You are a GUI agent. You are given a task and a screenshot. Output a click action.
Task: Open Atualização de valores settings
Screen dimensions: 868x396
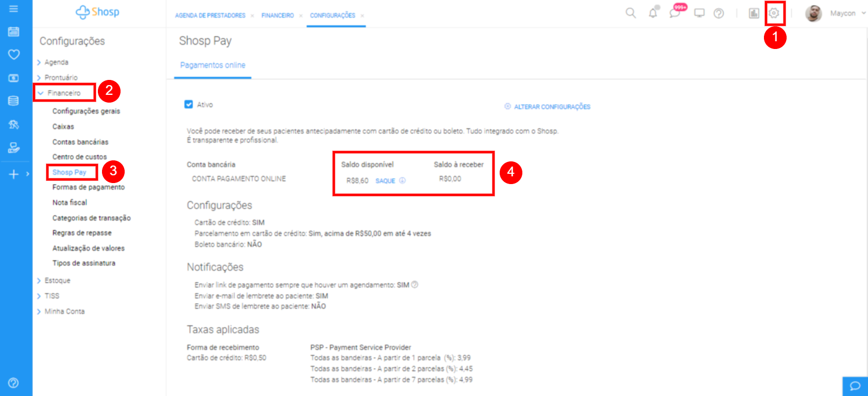click(x=88, y=248)
